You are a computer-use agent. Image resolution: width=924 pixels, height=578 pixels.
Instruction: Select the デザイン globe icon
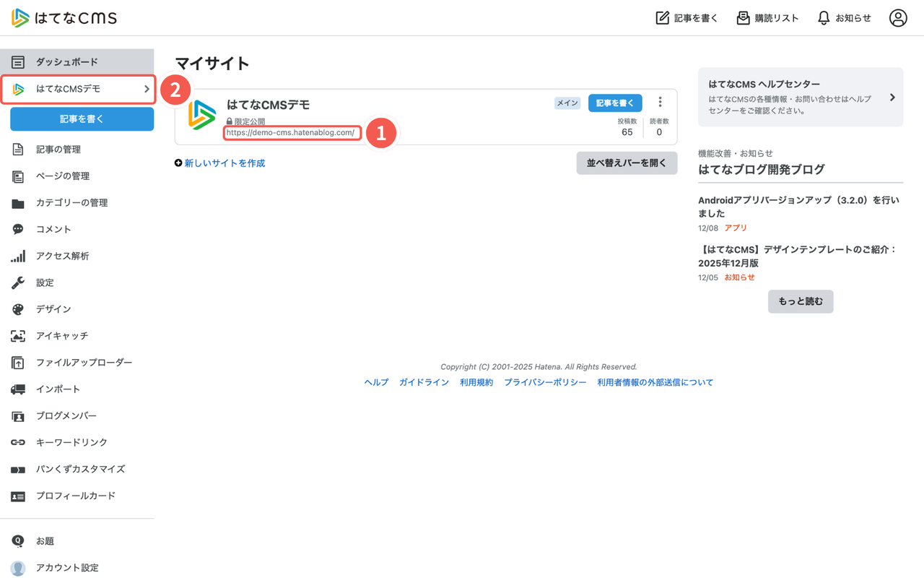point(19,309)
